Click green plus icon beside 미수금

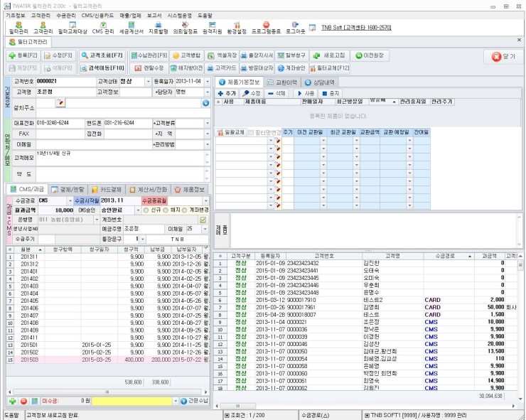13,401
